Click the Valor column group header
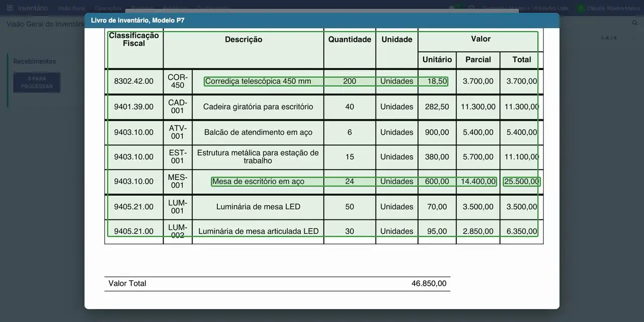This screenshot has height=322, width=644. point(480,39)
